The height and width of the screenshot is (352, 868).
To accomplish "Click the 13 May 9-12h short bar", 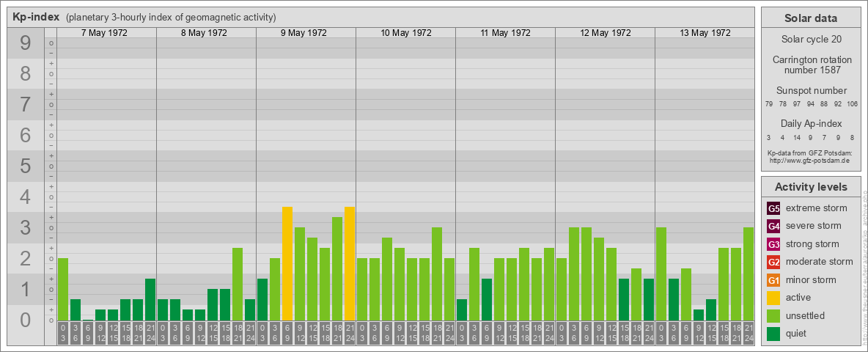I will click(x=699, y=315).
